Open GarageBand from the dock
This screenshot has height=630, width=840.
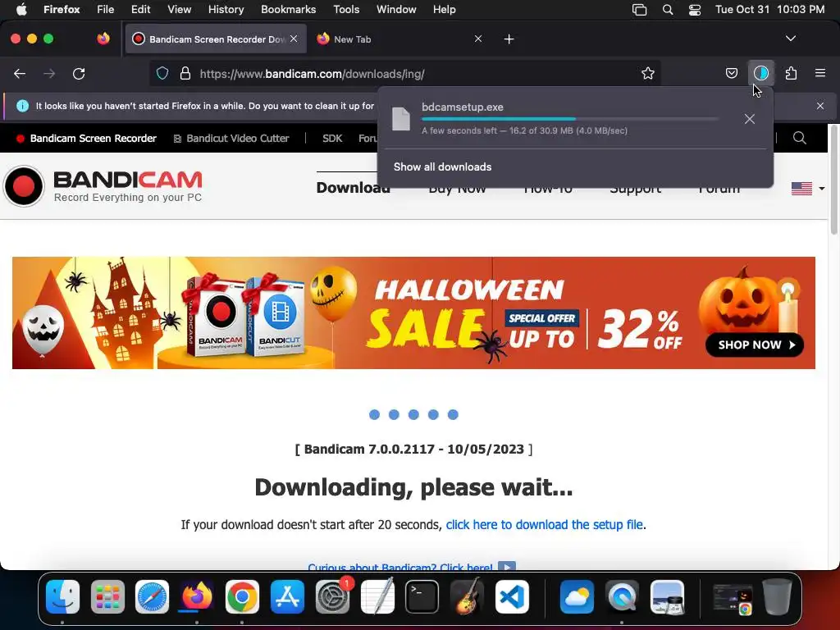coord(467,596)
